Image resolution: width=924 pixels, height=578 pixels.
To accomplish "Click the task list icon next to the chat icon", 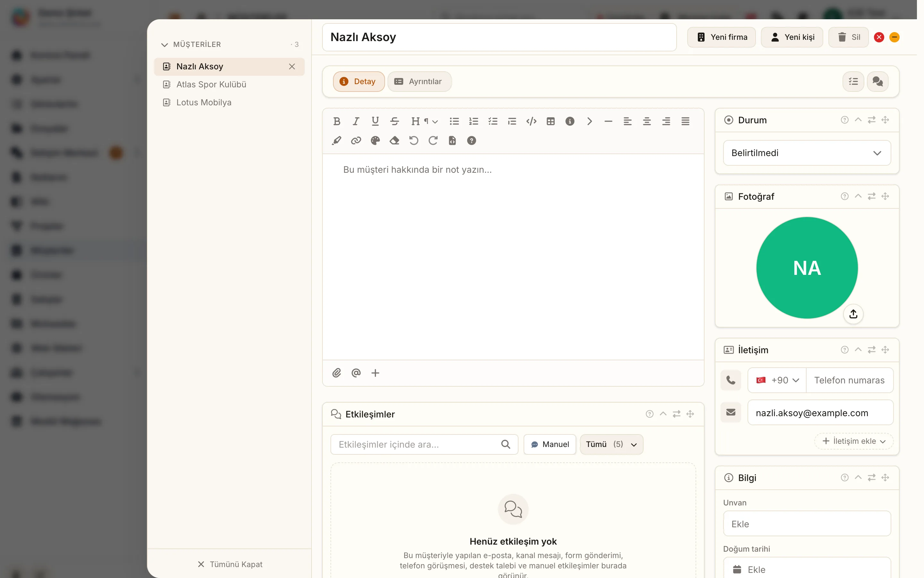I will 853,82.
